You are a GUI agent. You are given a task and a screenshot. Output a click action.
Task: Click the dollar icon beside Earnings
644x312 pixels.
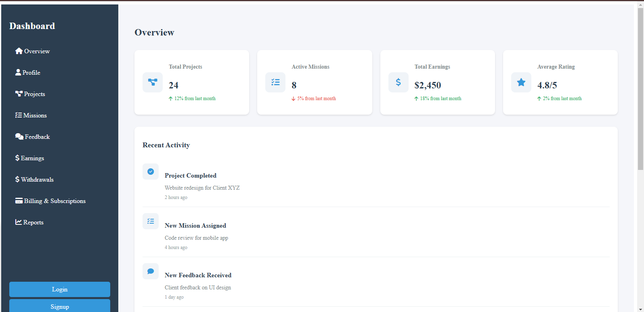tap(17, 158)
